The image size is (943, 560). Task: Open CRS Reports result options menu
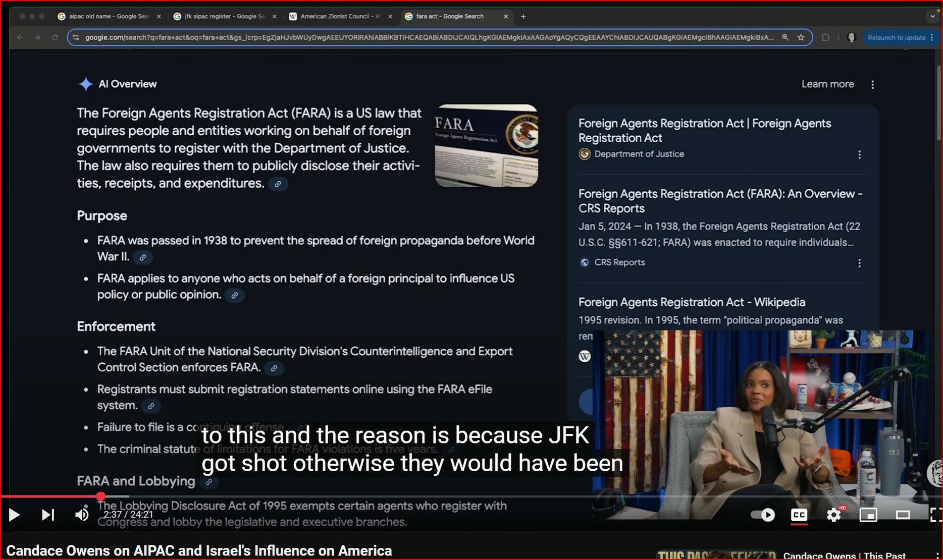(x=859, y=263)
